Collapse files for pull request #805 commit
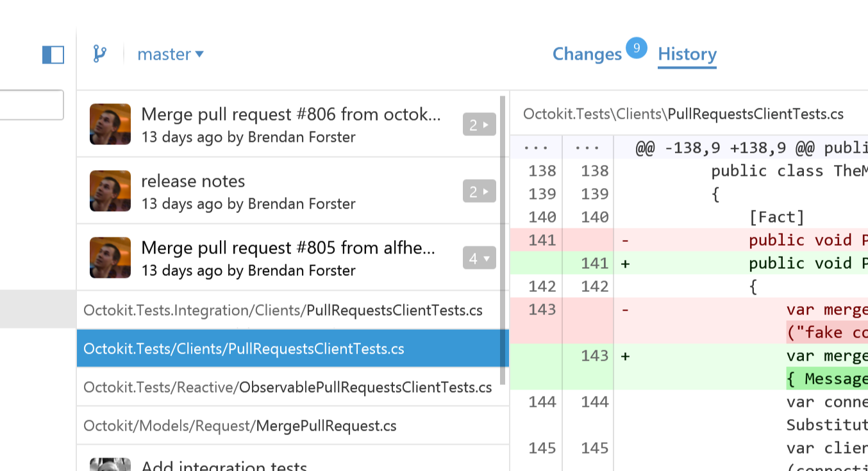The width and height of the screenshot is (868, 471). click(480, 258)
